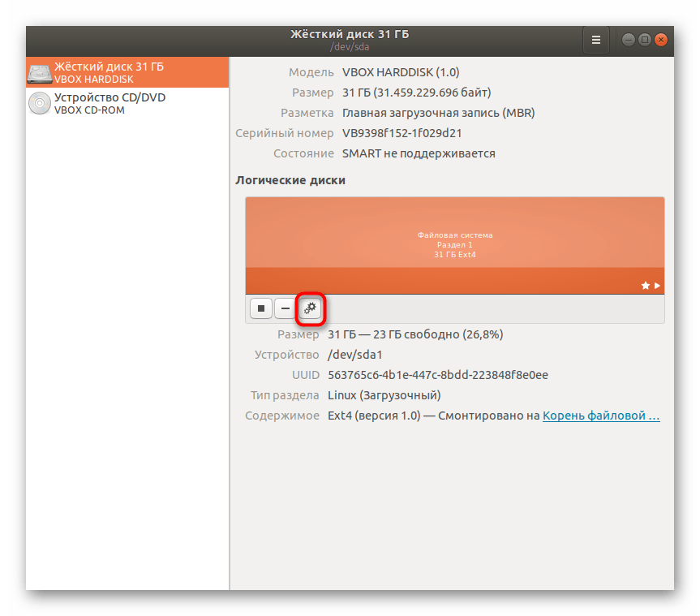
Task: Click the UUID value text
Action: coord(437,375)
